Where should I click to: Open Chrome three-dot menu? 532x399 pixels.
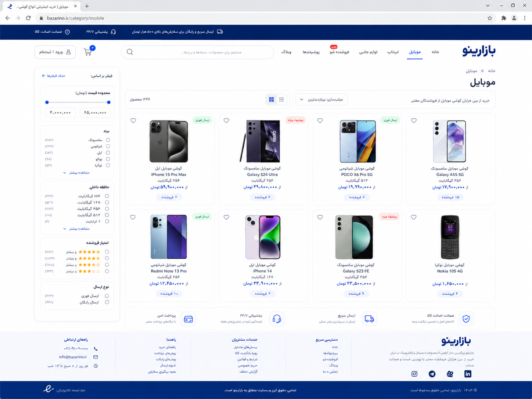[525, 18]
